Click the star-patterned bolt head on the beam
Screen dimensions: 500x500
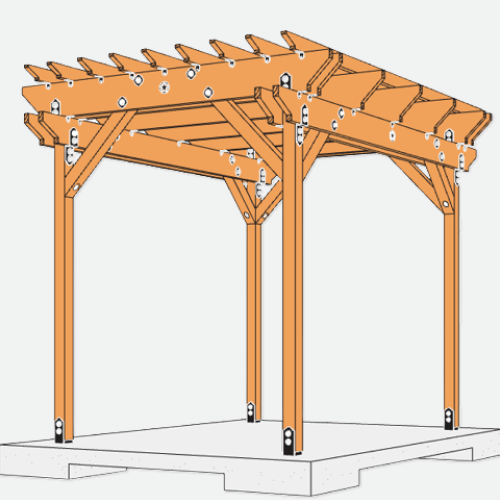point(164,88)
